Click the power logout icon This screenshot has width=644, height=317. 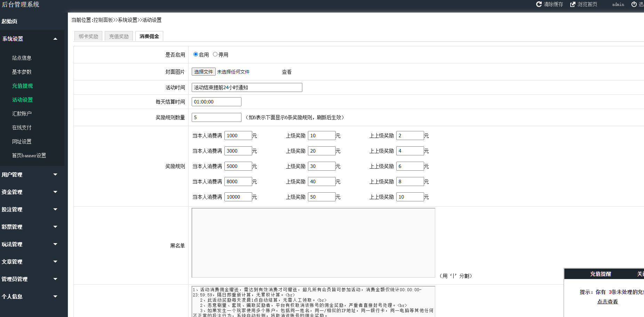634,4
